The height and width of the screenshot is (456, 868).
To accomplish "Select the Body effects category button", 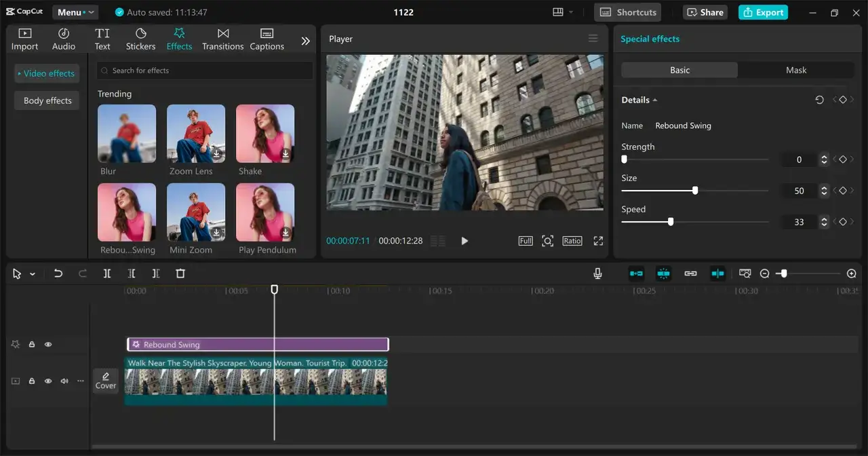I will coord(47,100).
